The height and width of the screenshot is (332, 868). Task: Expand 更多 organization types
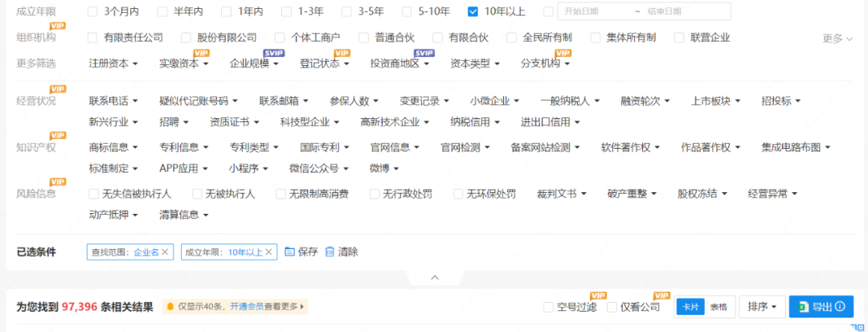837,38
